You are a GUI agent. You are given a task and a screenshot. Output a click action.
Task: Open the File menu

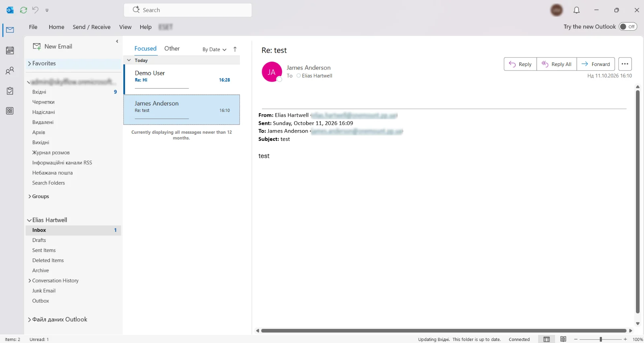(33, 27)
